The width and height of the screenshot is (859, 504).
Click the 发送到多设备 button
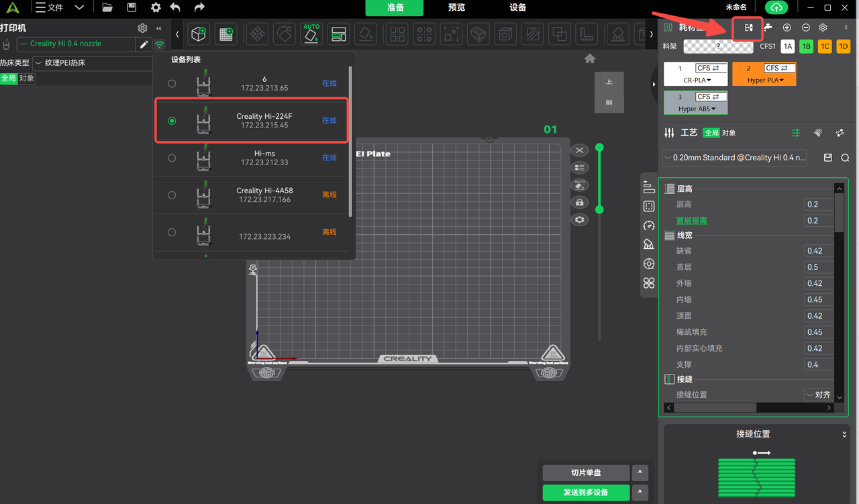(x=586, y=493)
